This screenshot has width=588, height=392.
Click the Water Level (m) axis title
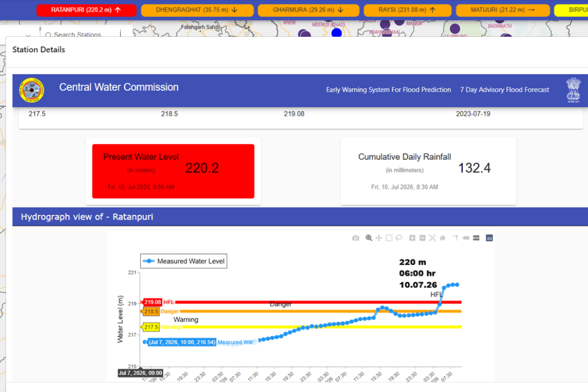(x=120, y=319)
